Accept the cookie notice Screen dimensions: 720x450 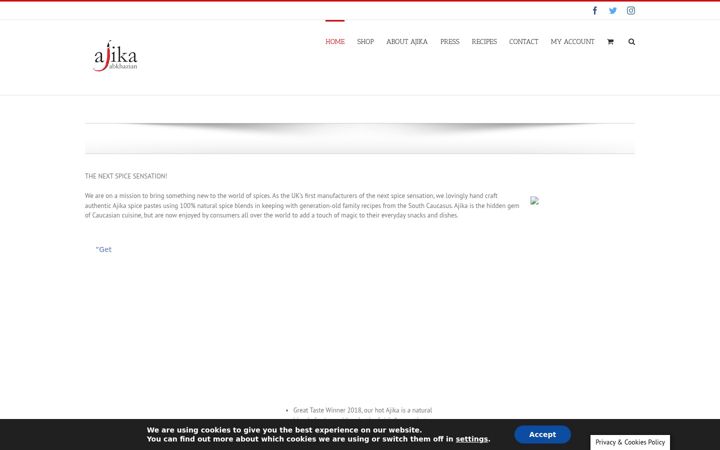click(x=542, y=434)
